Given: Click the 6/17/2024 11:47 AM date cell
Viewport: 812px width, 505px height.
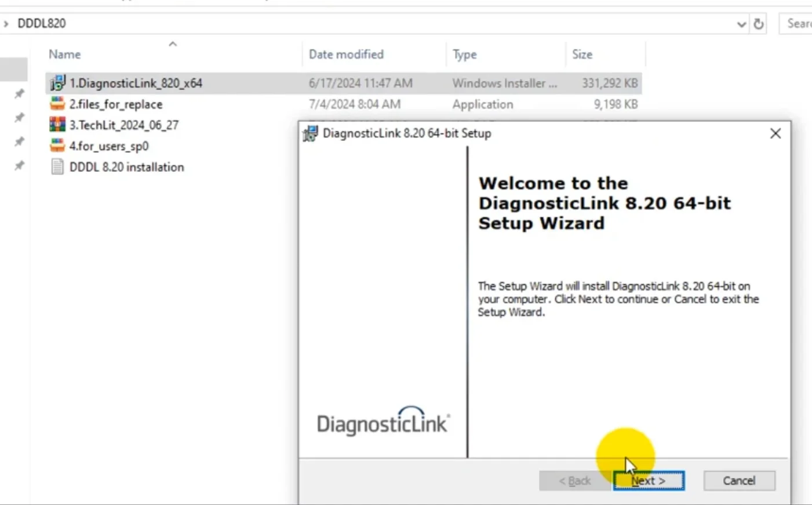Looking at the screenshot, I should pyautogui.click(x=361, y=83).
